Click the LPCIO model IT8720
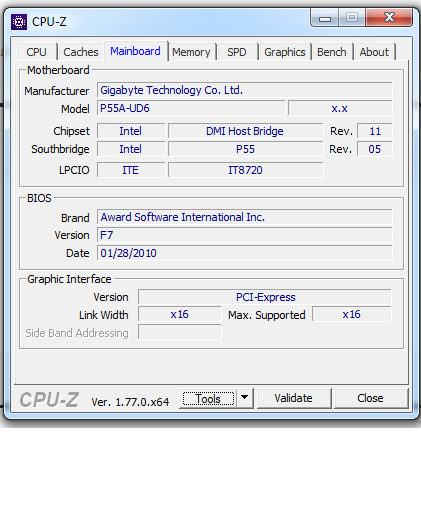The image size is (421, 524). 245,170
